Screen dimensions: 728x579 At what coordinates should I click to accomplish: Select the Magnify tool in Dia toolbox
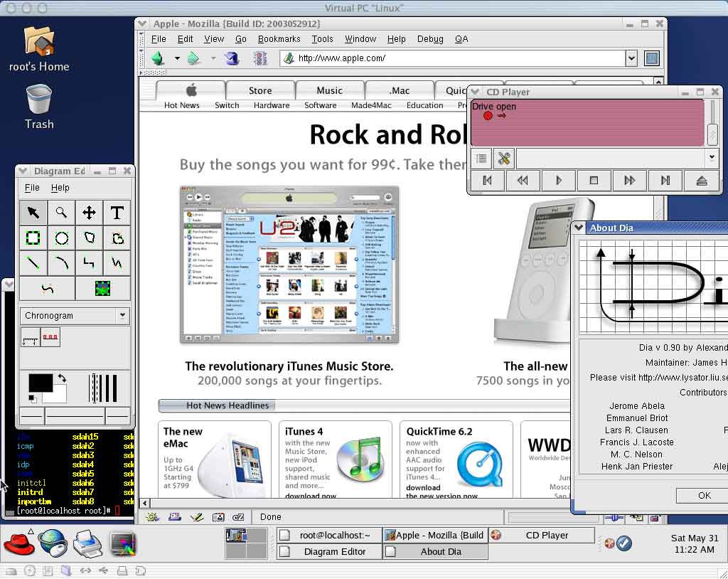click(61, 212)
